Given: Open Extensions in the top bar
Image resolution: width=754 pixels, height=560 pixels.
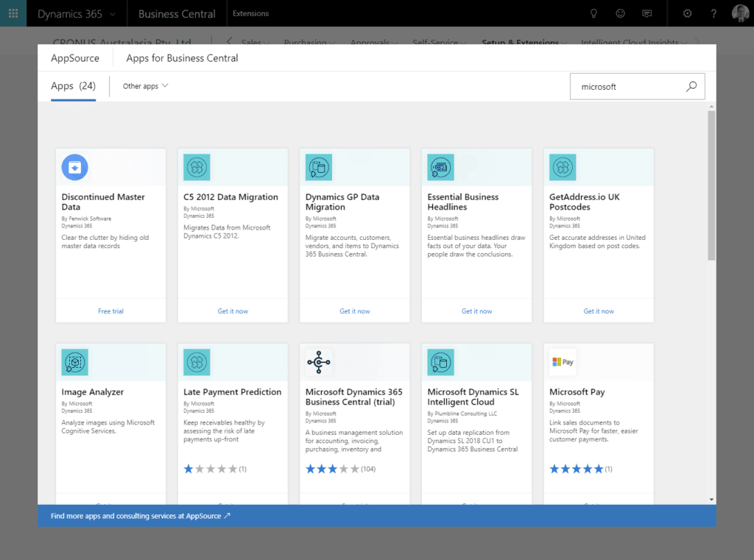Looking at the screenshot, I should pos(250,13).
